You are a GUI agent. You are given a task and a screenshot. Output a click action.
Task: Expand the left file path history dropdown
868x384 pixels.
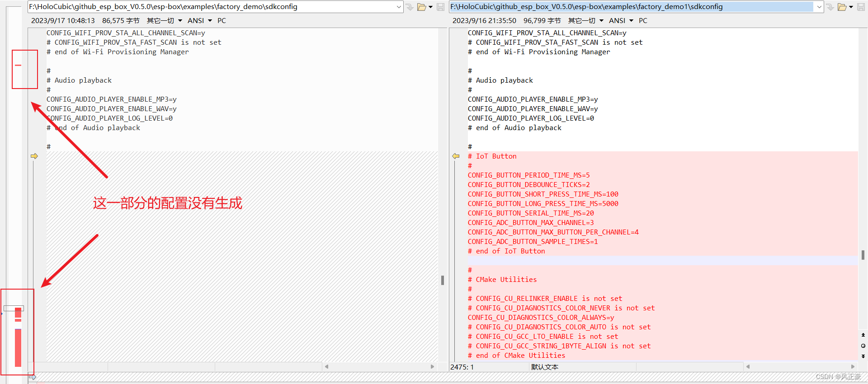tap(399, 7)
